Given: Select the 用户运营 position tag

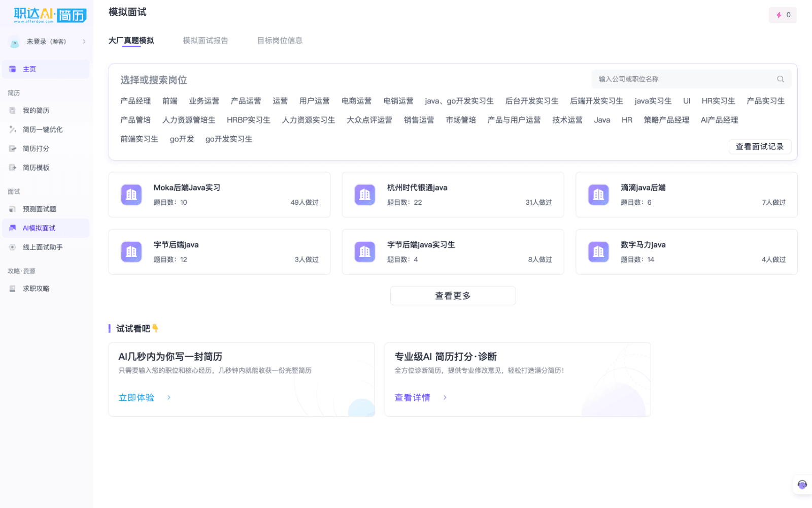Looking at the screenshot, I should (x=315, y=101).
